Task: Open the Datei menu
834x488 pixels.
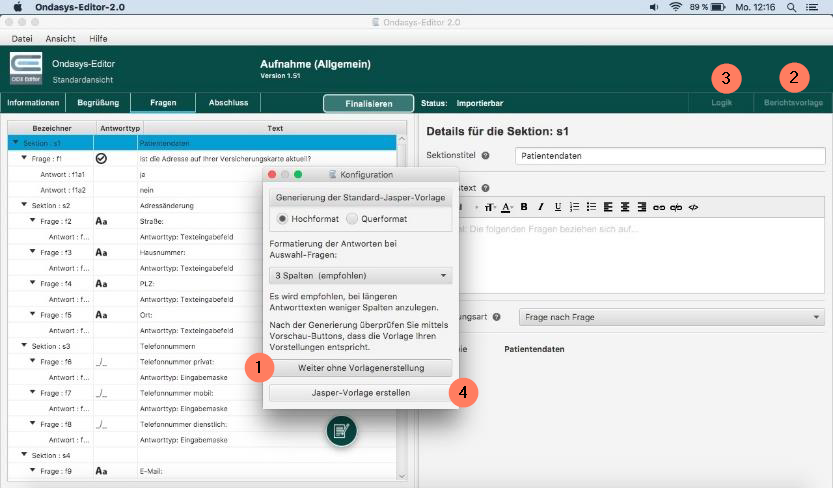Action: coord(22,39)
